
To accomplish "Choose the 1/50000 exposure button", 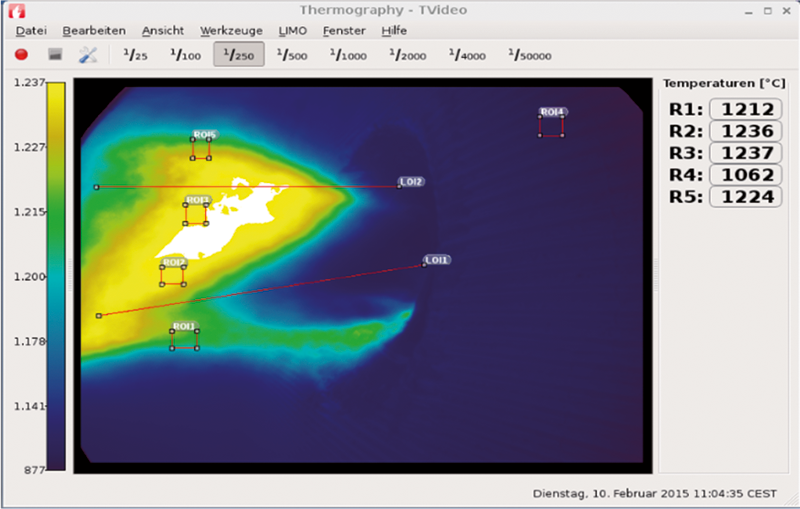I will click(529, 55).
